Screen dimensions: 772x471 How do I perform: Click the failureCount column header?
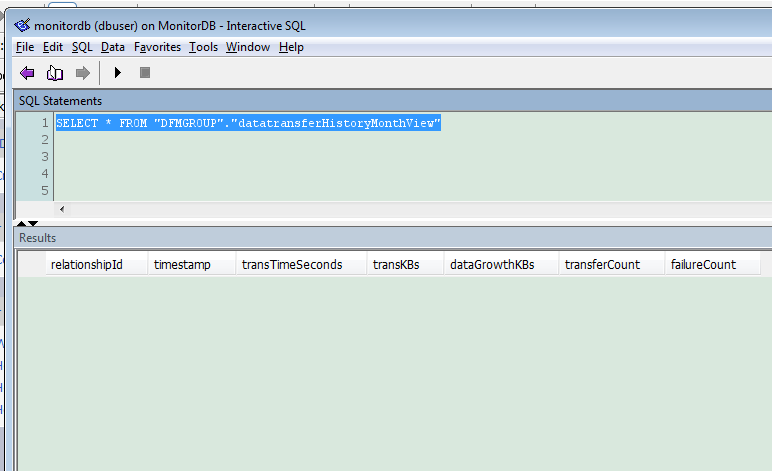[713, 265]
